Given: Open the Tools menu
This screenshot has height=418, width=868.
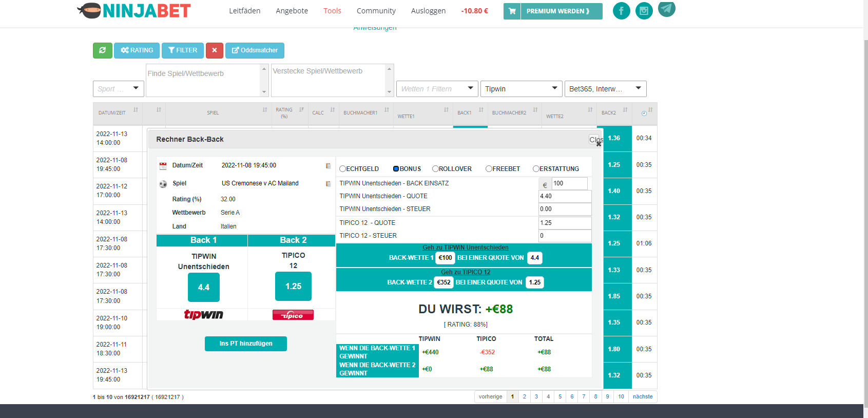Looking at the screenshot, I should pos(332,11).
